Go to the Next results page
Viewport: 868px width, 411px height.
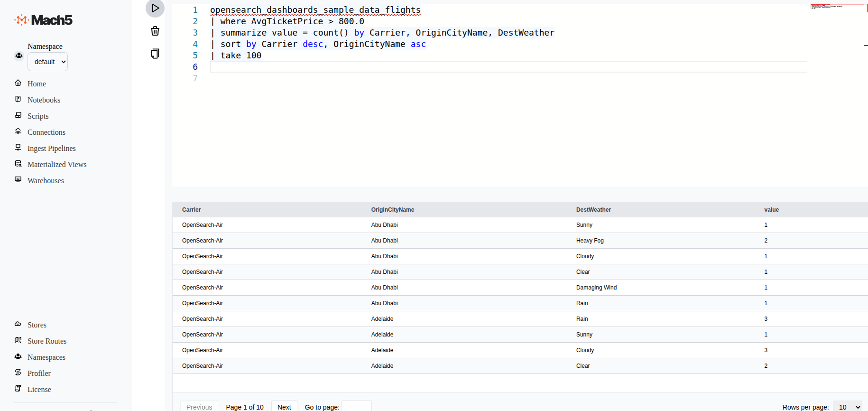coord(284,407)
